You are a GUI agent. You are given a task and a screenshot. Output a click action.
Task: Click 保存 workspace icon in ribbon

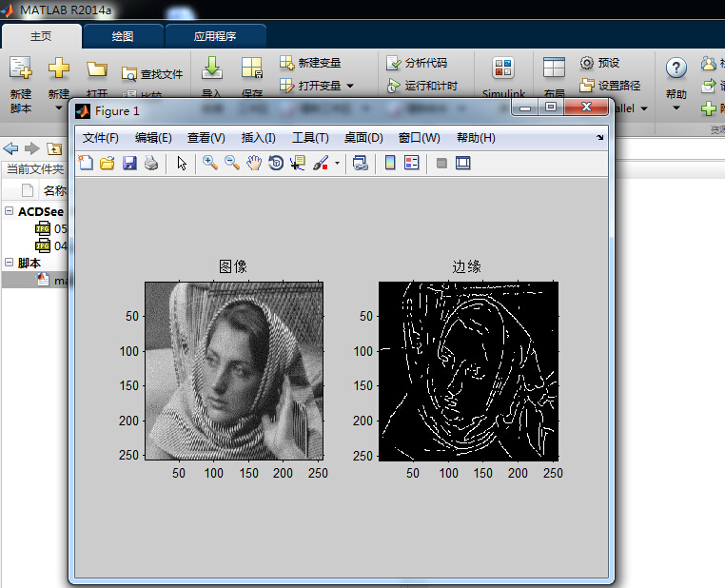[x=252, y=68]
